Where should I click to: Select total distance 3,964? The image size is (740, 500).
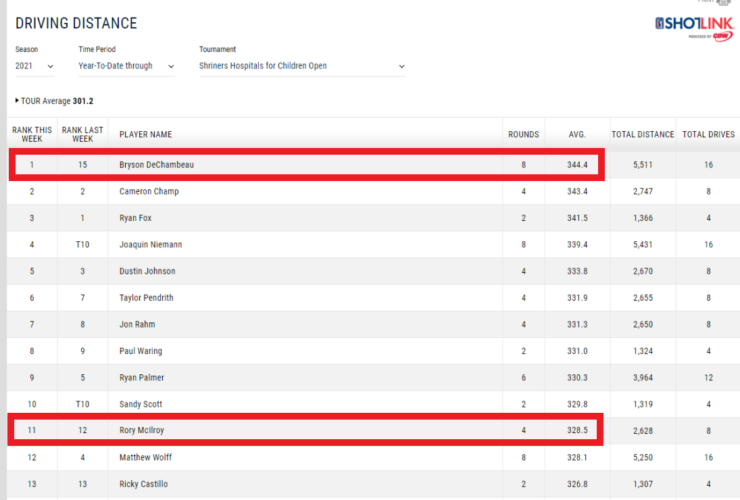coord(643,378)
